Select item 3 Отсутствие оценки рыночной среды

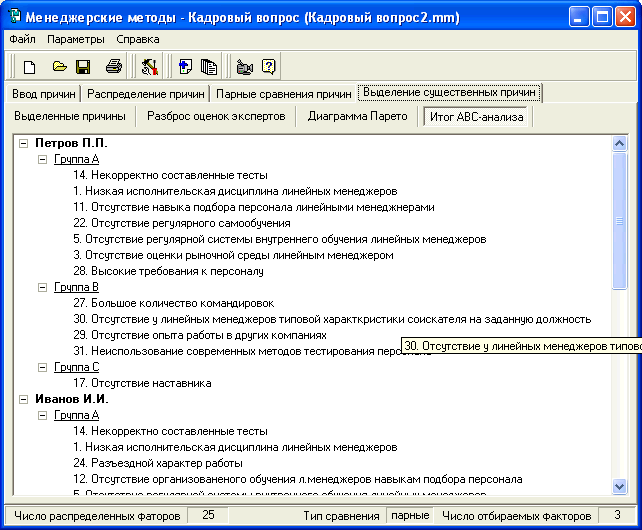tap(233, 255)
